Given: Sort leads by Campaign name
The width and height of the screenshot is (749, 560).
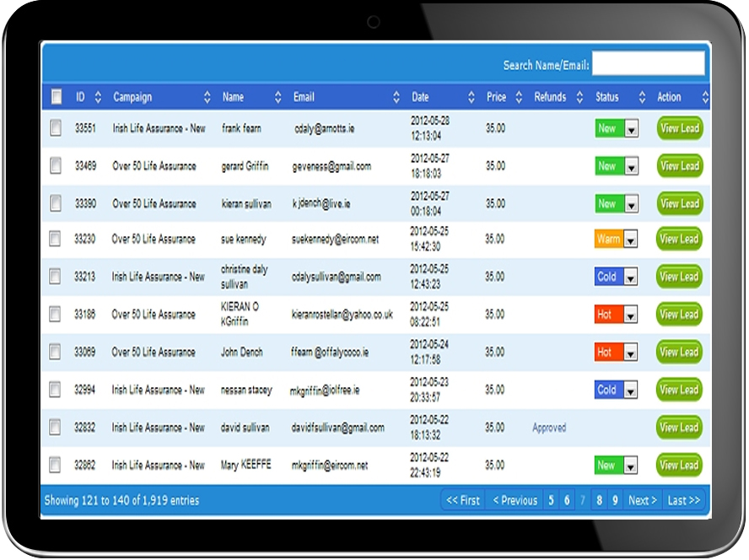Looking at the screenshot, I should tap(207, 96).
